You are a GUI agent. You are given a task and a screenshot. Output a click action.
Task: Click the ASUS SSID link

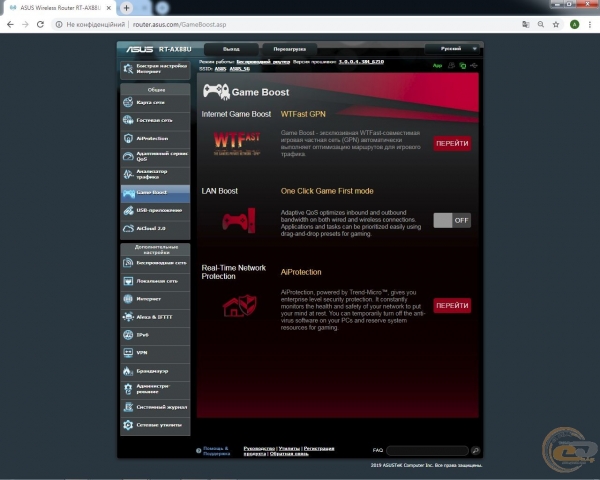(x=220, y=69)
